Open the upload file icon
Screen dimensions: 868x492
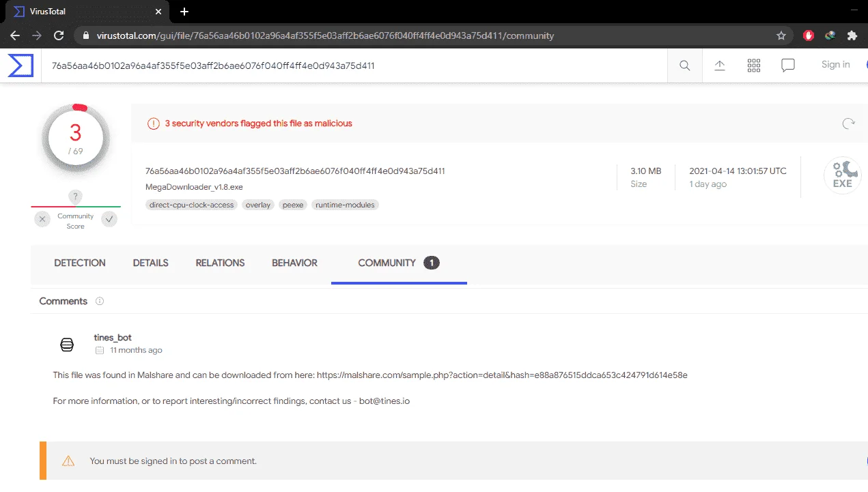[720, 65]
